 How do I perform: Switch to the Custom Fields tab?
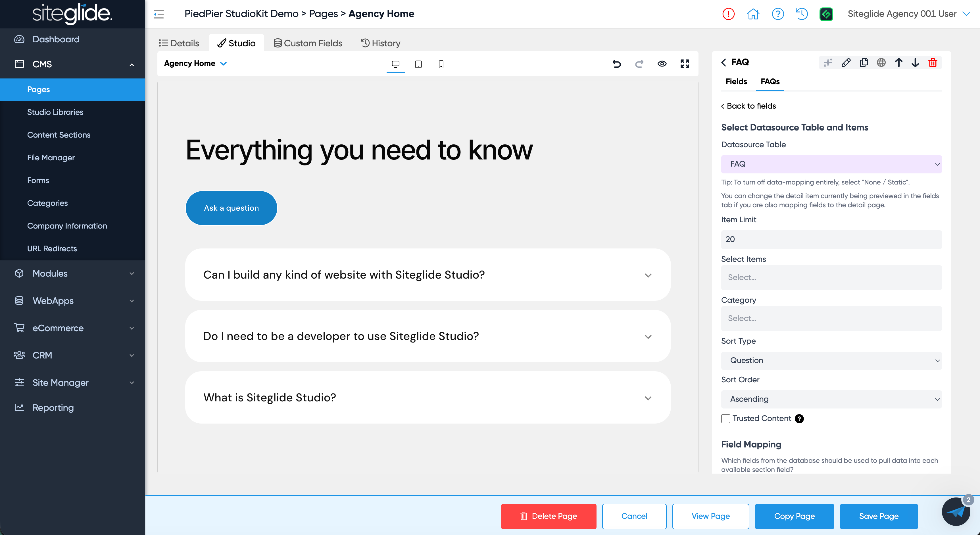tap(308, 43)
